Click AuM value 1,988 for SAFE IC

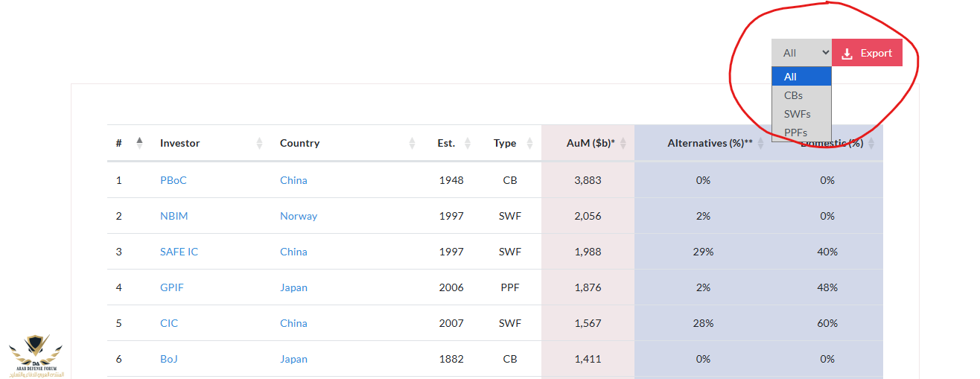[588, 252]
